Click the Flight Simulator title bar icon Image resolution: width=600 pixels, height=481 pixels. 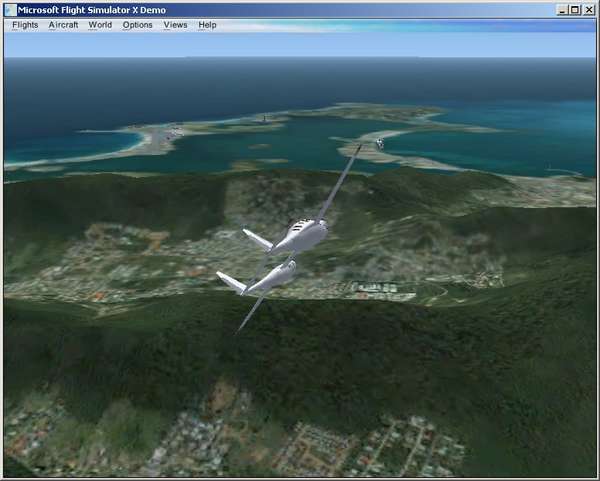pos(10,10)
